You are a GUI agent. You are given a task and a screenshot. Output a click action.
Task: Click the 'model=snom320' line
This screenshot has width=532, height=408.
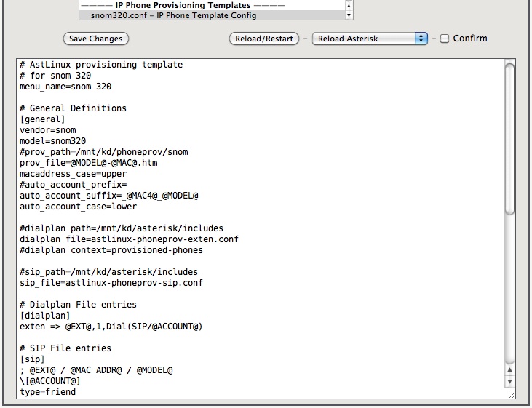(53, 141)
